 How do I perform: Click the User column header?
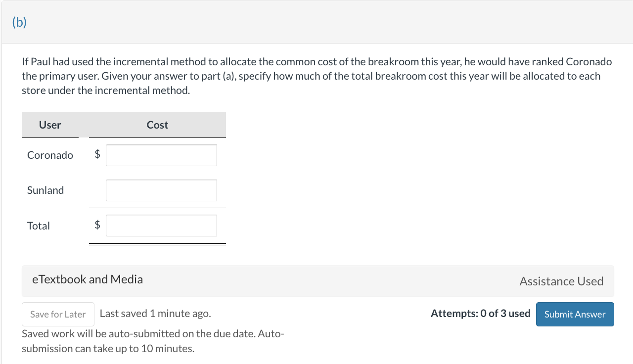click(50, 125)
